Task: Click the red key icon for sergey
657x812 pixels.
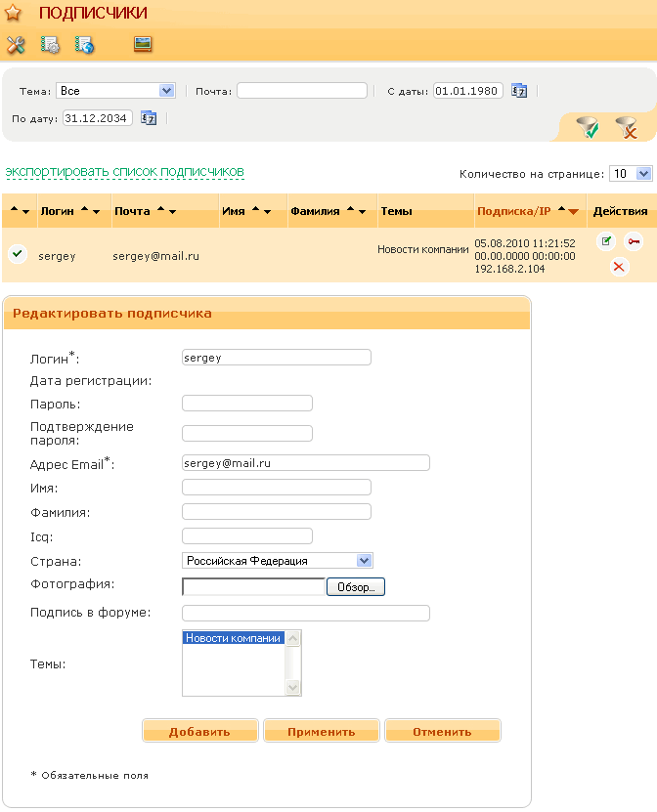Action: [634, 241]
